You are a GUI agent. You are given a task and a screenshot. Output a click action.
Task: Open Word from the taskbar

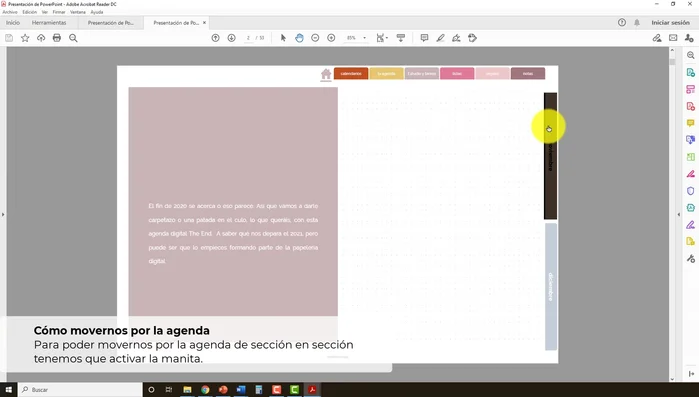241,389
